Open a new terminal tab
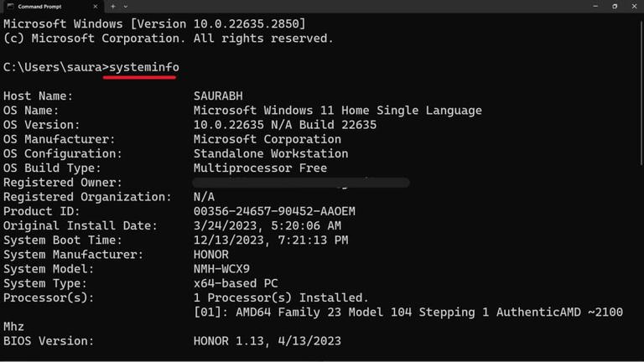Viewport: 644px width, 362px height. [113, 7]
